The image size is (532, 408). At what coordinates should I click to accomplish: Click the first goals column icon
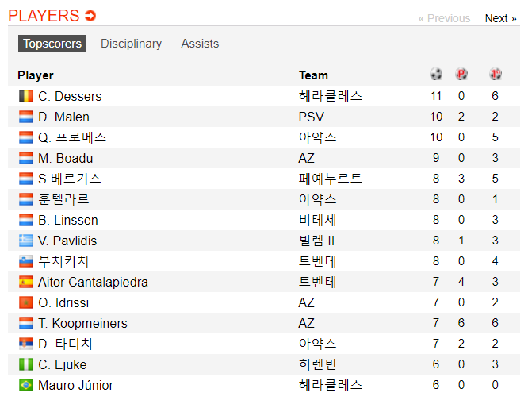click(496, 74)
